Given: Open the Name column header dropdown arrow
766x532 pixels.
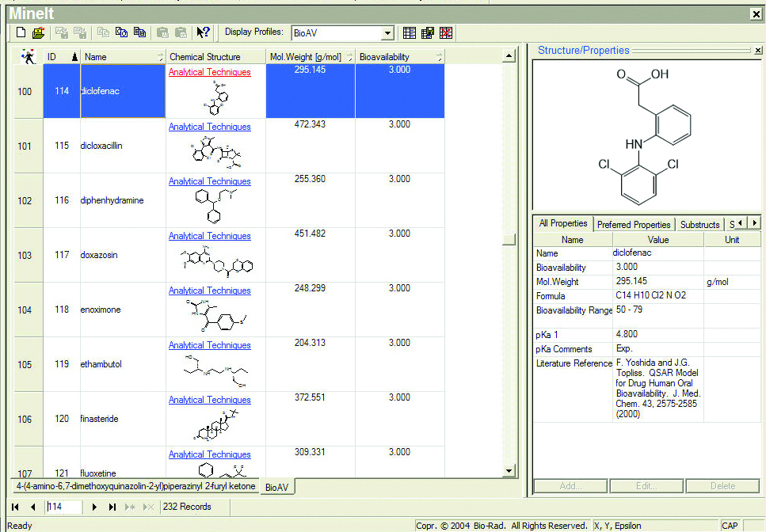Looking at the screenshot, I should click(160, 57).
